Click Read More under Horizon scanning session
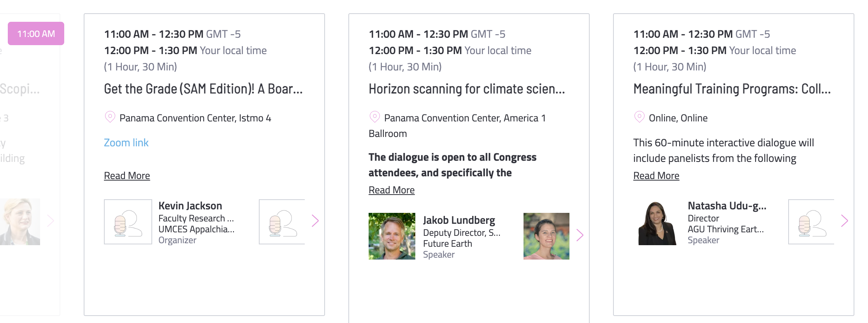Screen dimensions: 868x323 (x=392, y=190)
